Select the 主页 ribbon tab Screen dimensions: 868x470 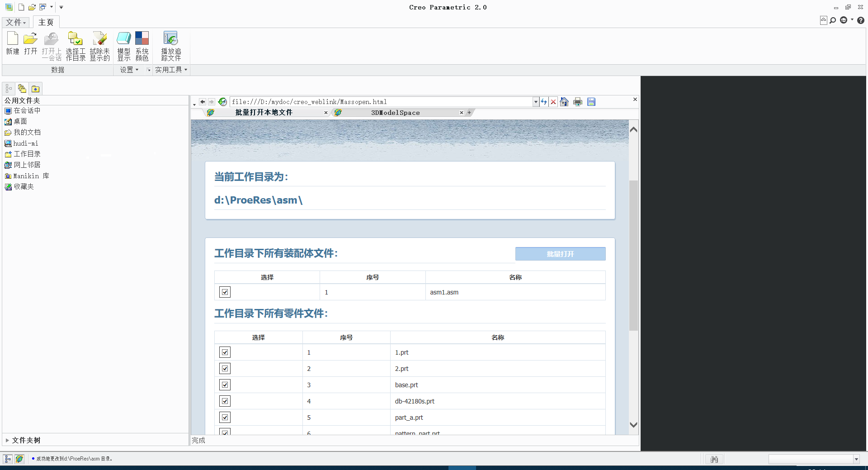(x=46, y=22)
